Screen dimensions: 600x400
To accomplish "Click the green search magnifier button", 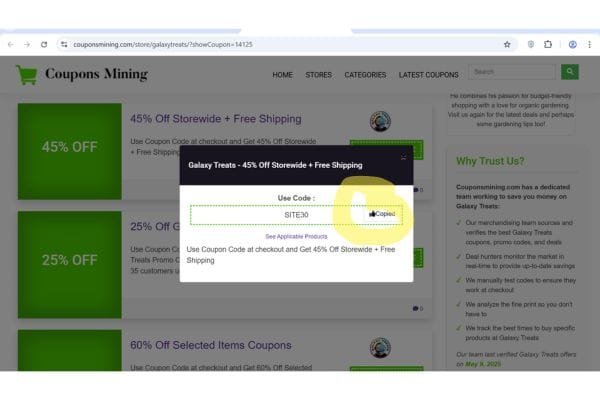I will pyautogui.click(x=570, y=72).
